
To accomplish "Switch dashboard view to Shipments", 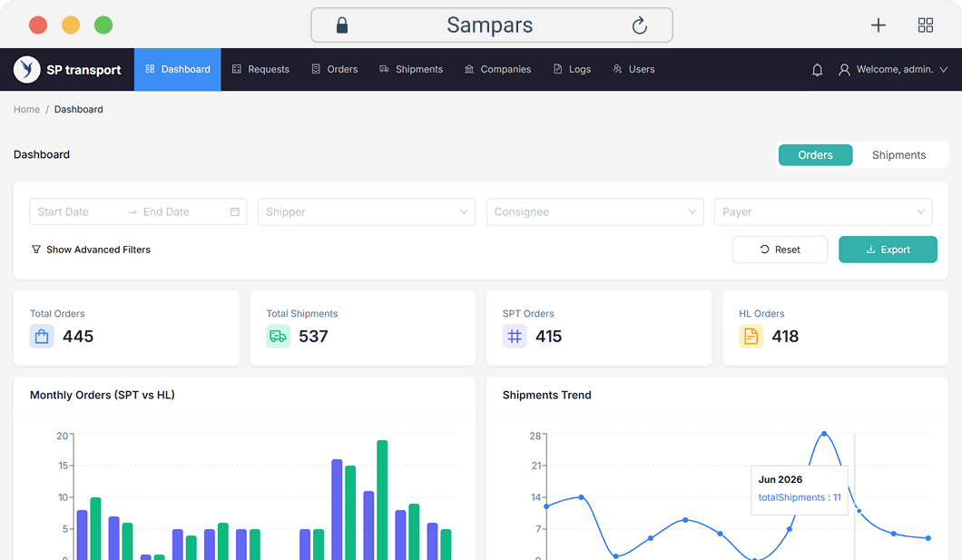I will (x=898, y=155).
